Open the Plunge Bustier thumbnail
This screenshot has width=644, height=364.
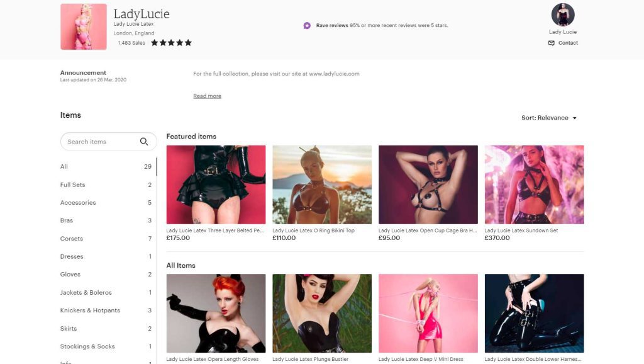(322, 314)
